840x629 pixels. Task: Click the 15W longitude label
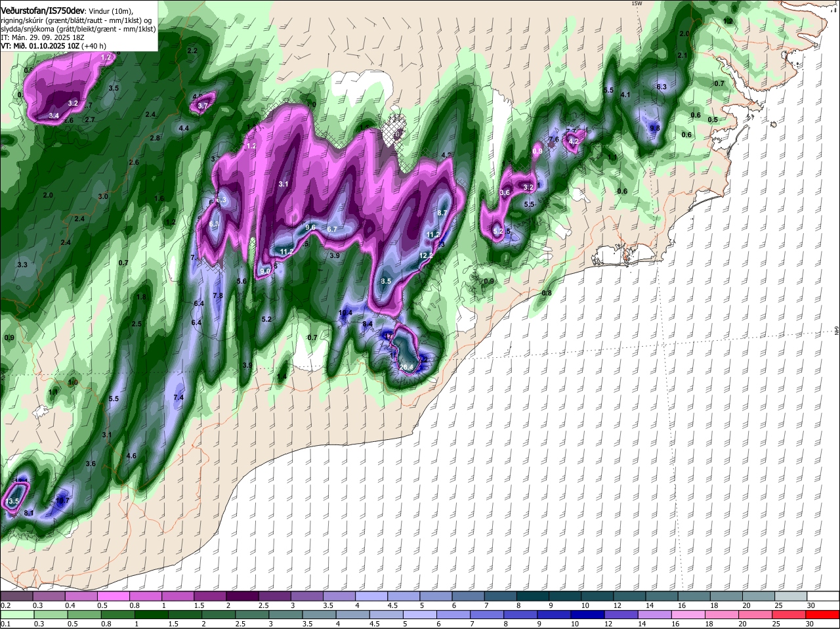(x=636, y=3)
